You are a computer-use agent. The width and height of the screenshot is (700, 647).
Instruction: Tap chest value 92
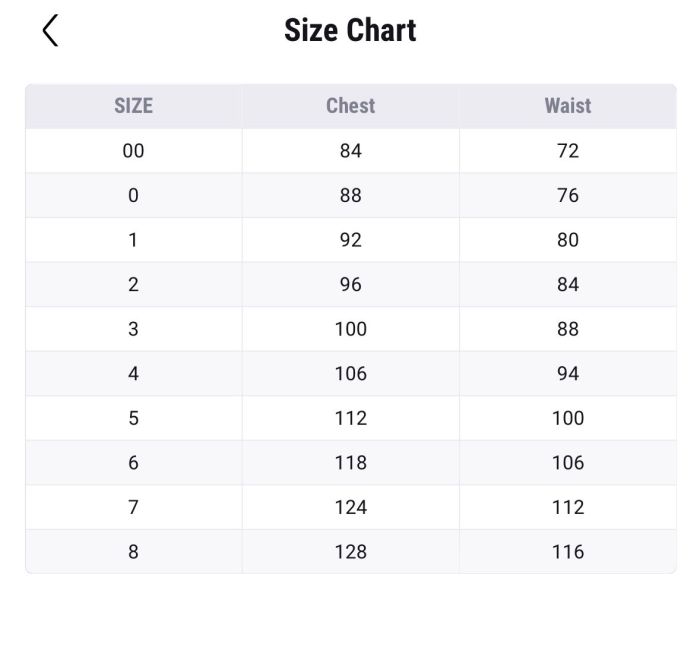coord(350,240)
